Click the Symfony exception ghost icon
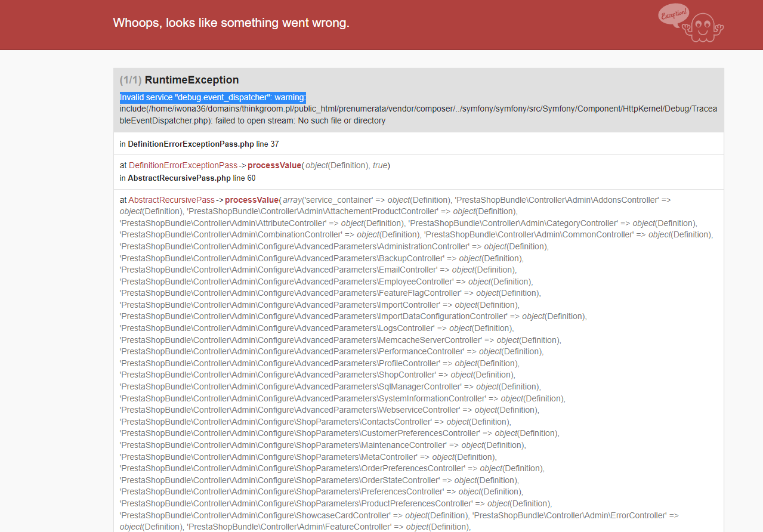 [x=691, y=23]
